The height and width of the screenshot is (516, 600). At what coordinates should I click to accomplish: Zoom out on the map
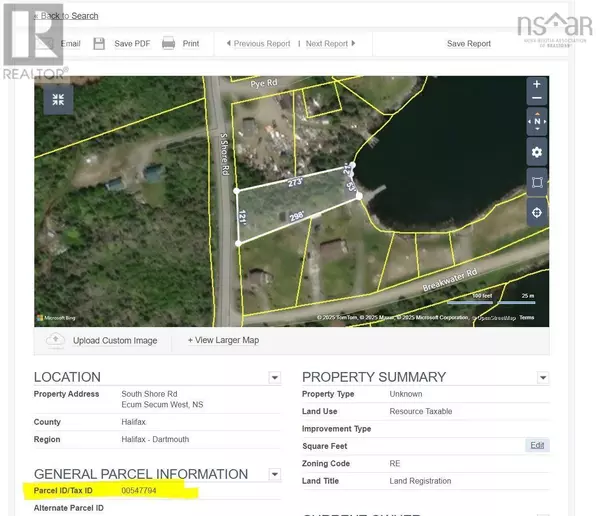tap(537, 99)
